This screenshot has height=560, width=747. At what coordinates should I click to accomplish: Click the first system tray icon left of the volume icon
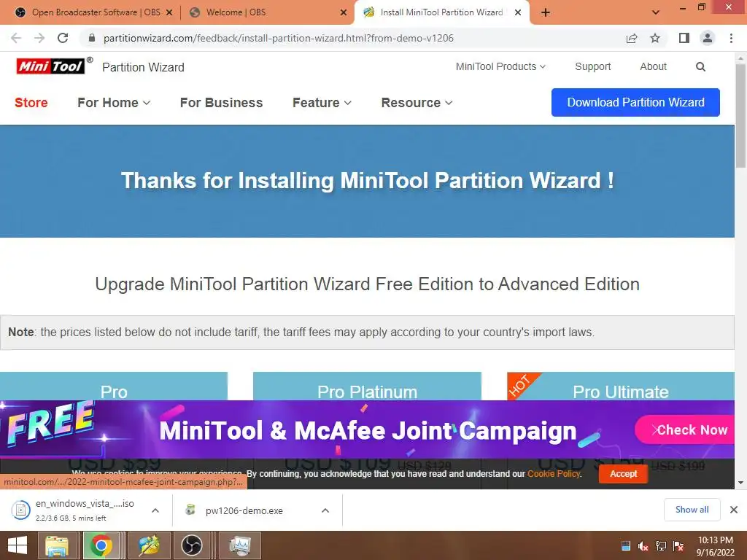[x=626, y=546]
